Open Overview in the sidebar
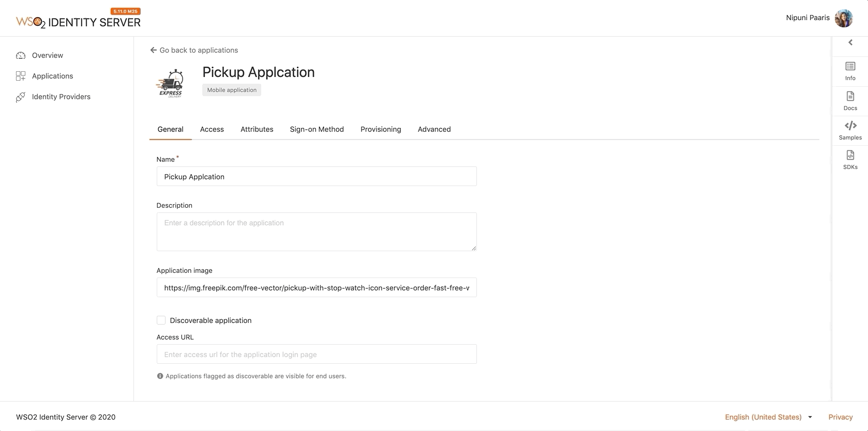This screenshot has height=431, width=868. tap(48, 55)
